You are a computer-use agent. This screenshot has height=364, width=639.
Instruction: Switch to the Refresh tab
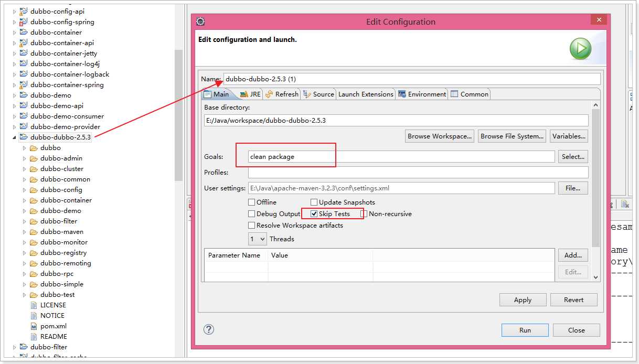pos(282,94)
